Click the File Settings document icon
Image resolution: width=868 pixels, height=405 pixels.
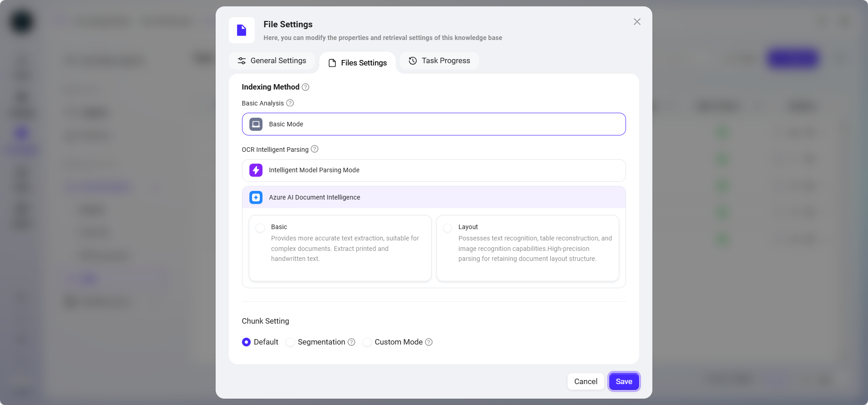(x=242, y=30)
